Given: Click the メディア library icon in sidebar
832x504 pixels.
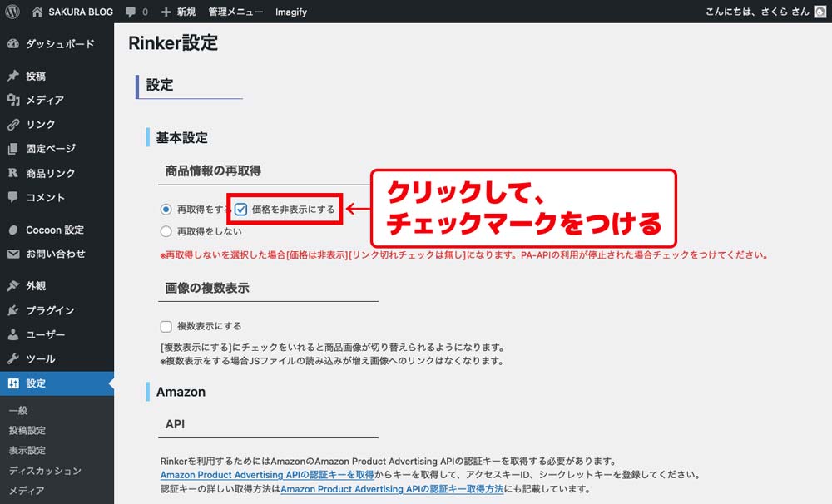Looking at the screenshot, I should coord(13,100).
